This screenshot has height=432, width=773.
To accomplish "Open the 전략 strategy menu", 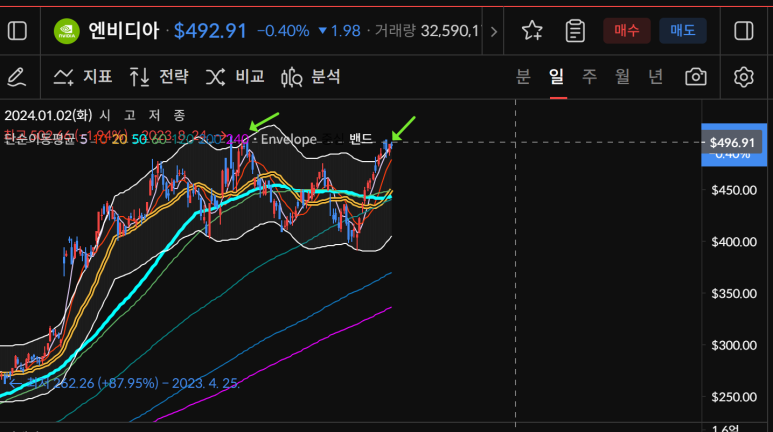I will pos(159,77).
